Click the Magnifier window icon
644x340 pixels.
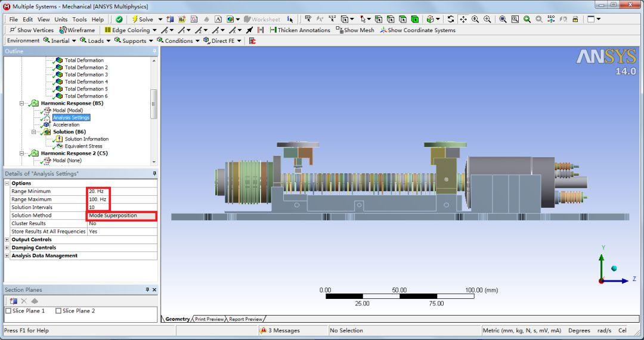515,19
